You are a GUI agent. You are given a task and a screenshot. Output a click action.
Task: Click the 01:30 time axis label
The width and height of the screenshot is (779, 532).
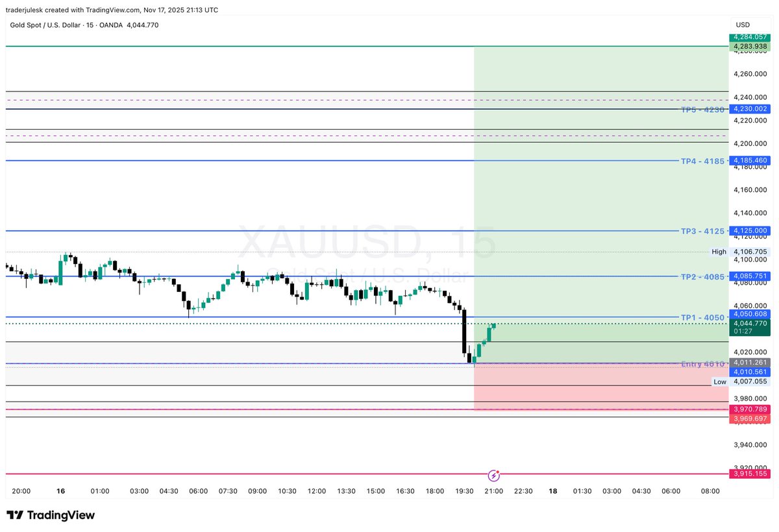[582, 491]
